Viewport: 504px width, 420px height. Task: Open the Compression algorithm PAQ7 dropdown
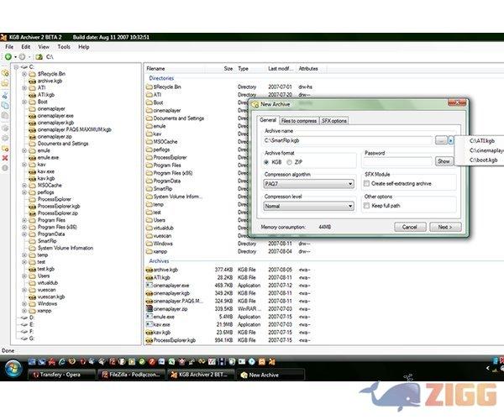click(308, 184)
